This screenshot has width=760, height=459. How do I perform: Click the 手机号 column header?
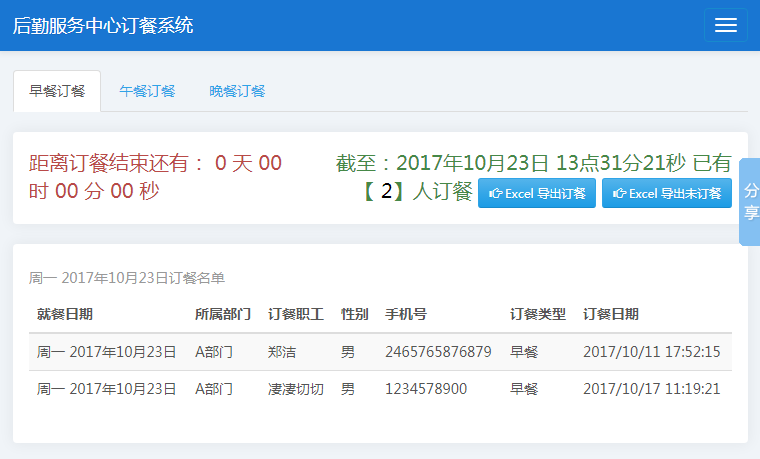click(406, 314)
